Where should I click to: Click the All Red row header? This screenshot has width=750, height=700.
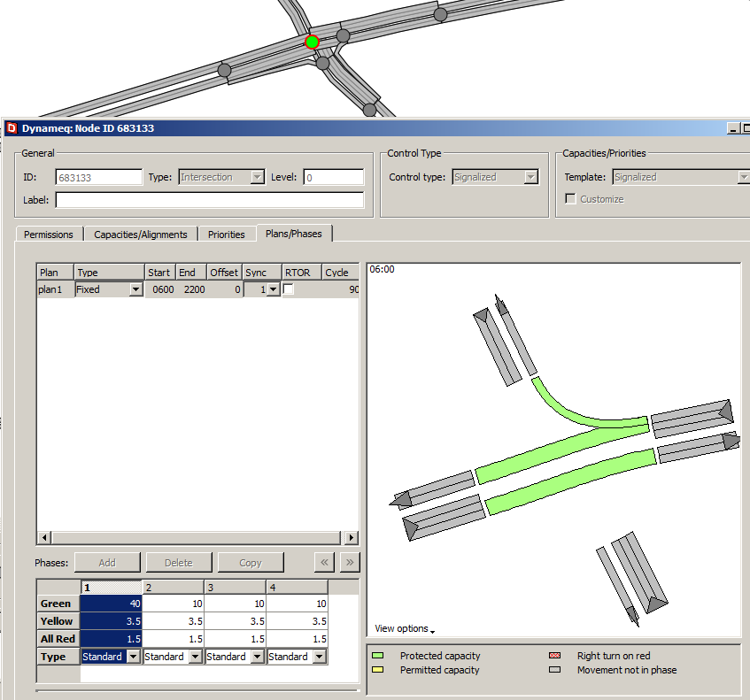click(x=58, y=639)
